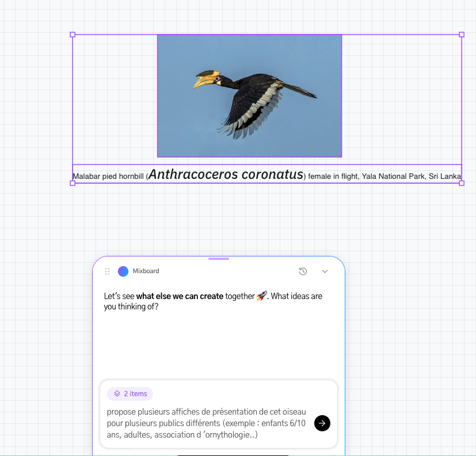Click the six-dot drag handle beside Mixboard
Screen dimensions: 476x456
(x=107, y=271)
